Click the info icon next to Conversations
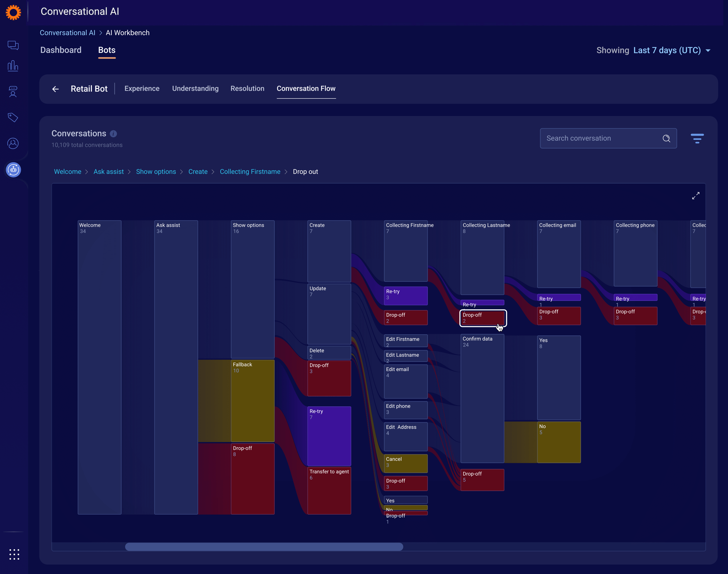 [114, 134]
